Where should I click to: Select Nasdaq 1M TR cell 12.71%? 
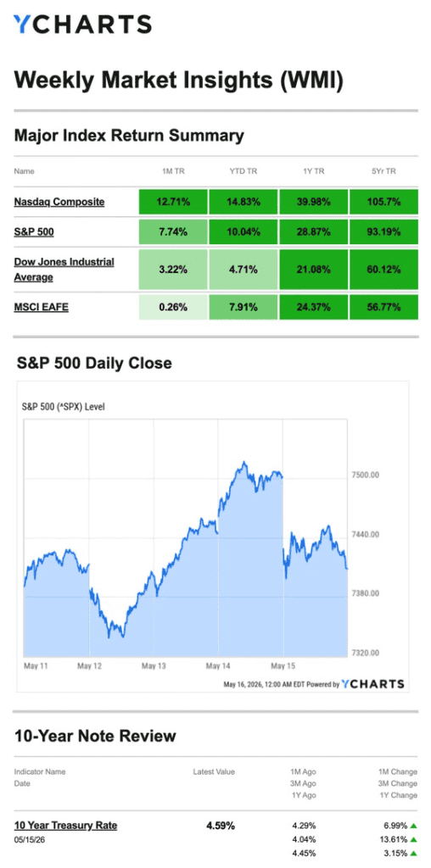tap(173, 202)
